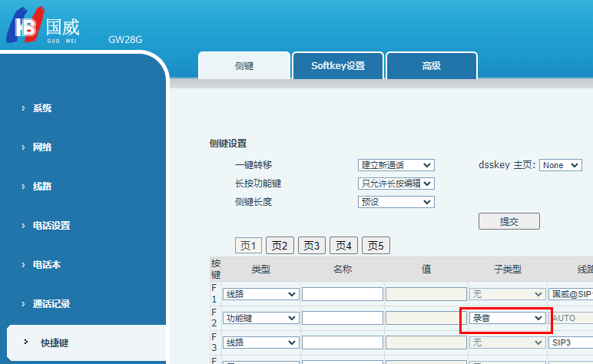Click the 值 column header
Viewport: 593px width, 364px height.
(x=426, y=269)
